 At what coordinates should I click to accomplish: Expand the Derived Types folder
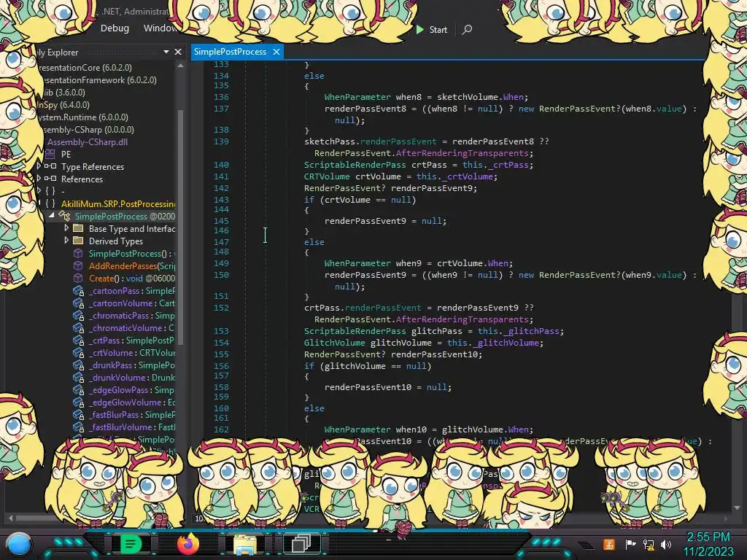click(66, 241)
